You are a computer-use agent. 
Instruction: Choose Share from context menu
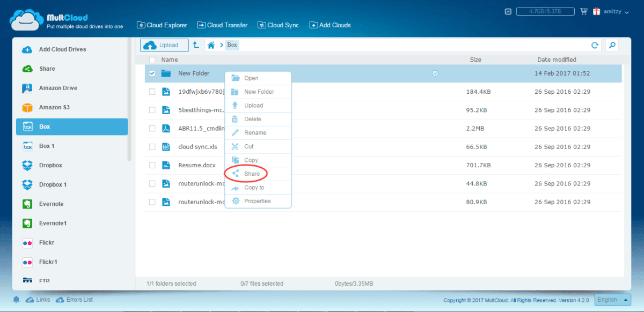tap(258, 174)
